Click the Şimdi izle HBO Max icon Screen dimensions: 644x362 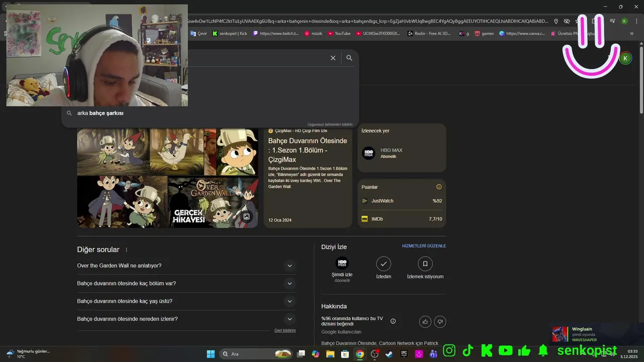point(342,263)
